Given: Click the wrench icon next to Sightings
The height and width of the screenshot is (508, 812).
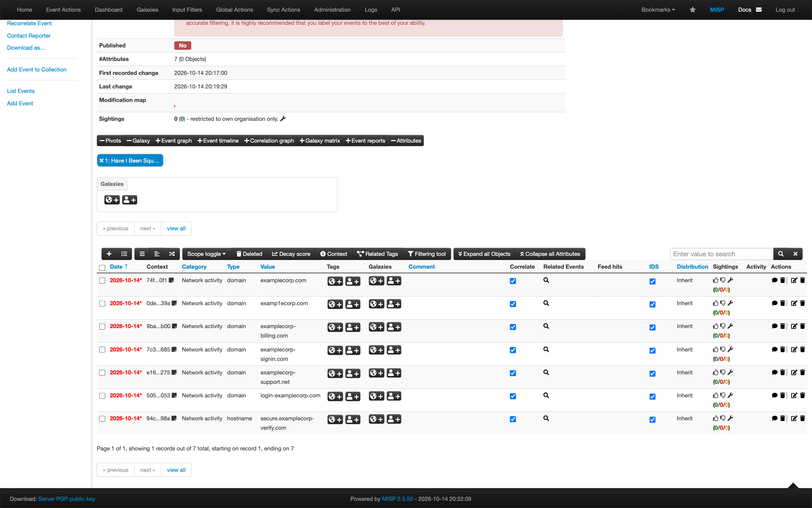Looking at the screenshot, I should coord(283,119).
